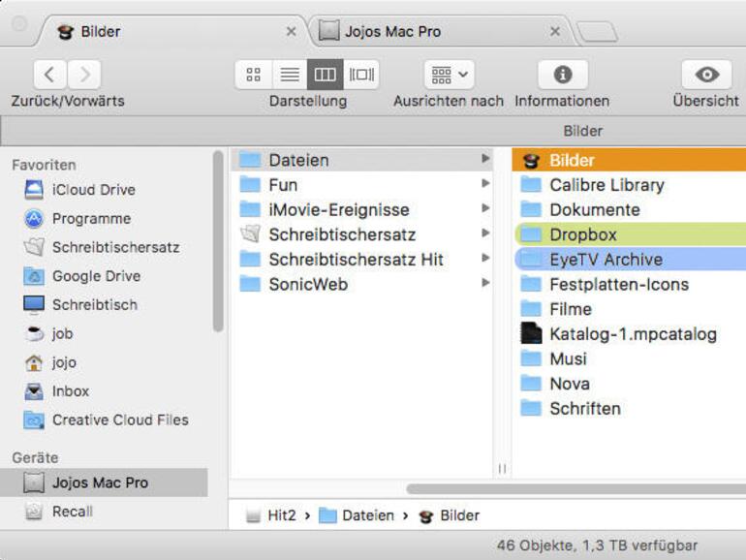Switch to Cover Flow view

click(361, 75)
